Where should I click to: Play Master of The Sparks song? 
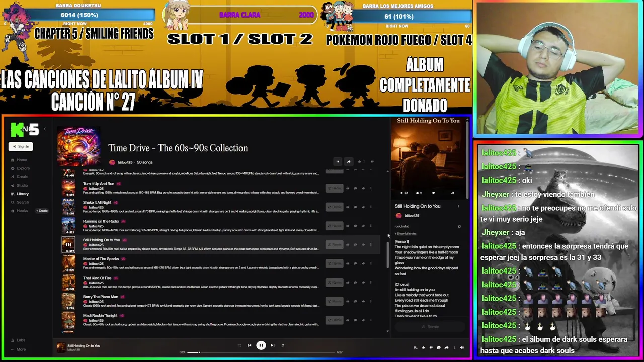coord(68,263)
